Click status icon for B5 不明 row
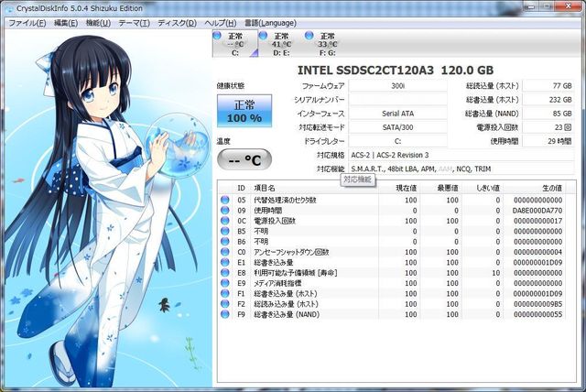586x392 pixels. tap(224, 232)
